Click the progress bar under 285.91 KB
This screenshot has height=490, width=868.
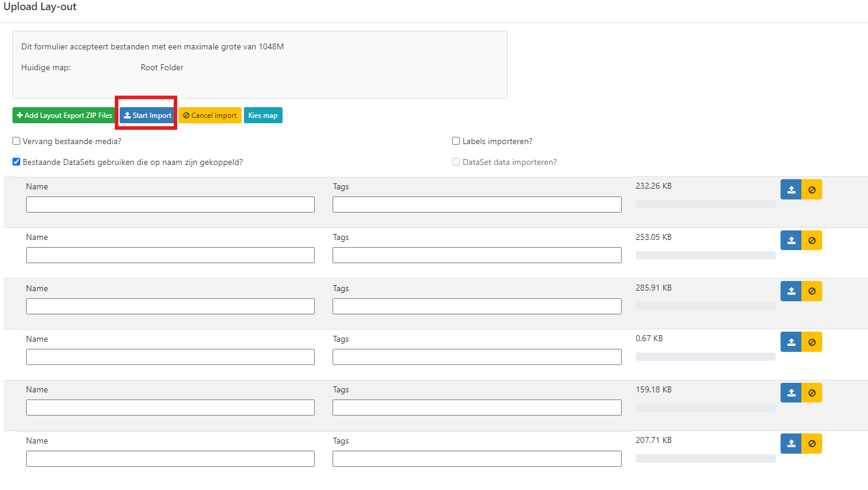(x=705, y=306)
